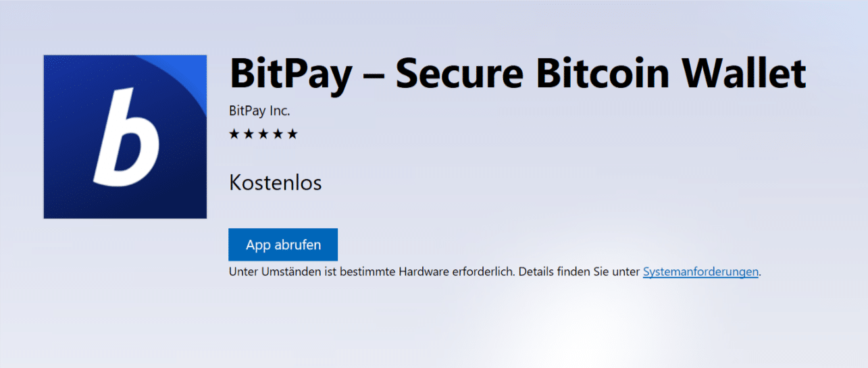Select the fourth rating star
This screenshot has width=868, height=368.
[278, 134]
